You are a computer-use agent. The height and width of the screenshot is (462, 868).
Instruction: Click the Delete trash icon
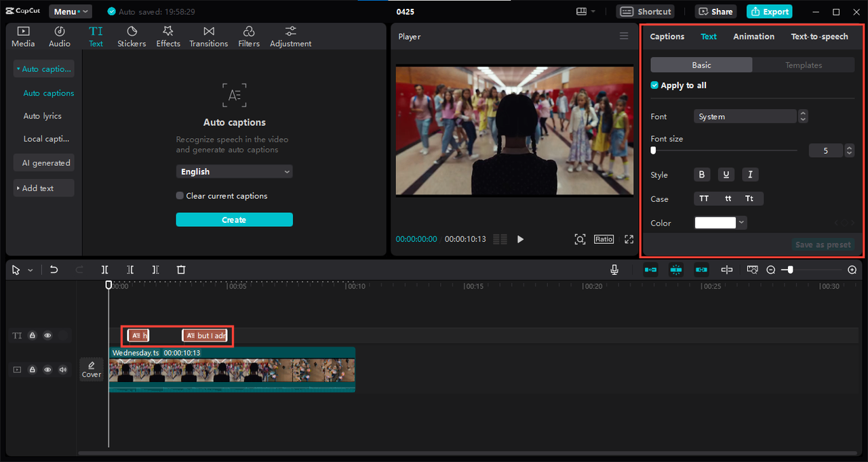point(181,270)
